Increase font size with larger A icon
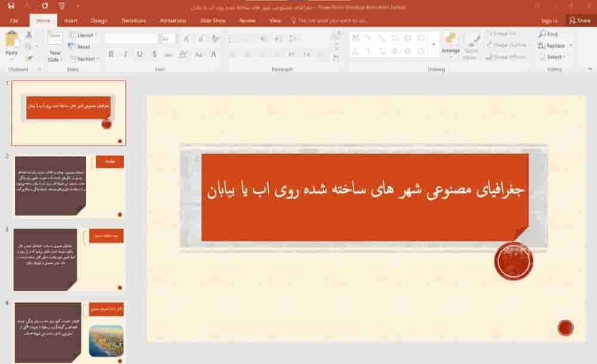This screenshot has width=597, height=364. click(x=186, y=38)
